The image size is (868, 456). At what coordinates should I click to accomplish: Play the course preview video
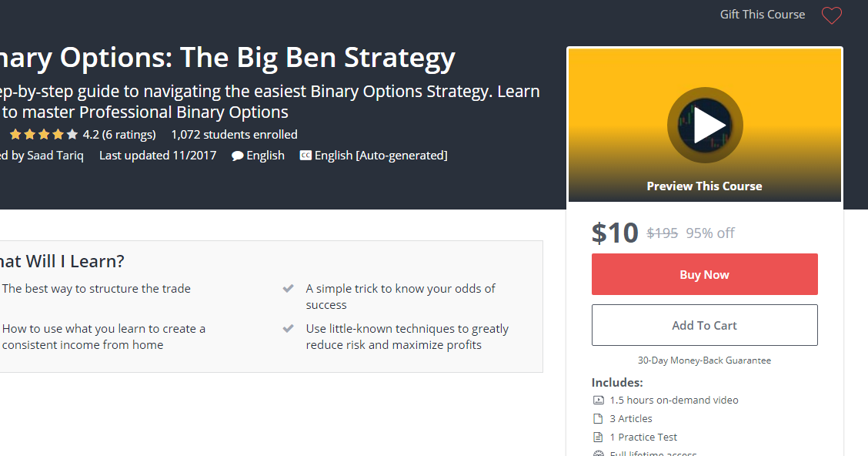pos(705,126)
